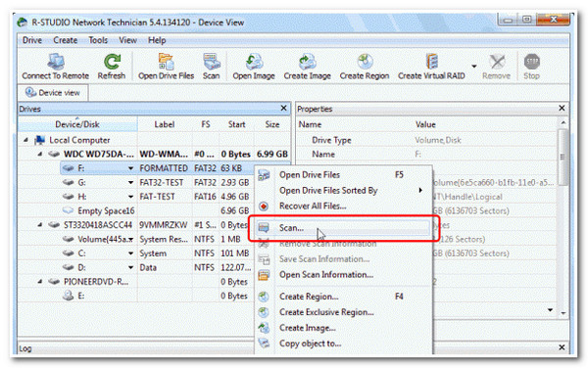Expand Open Drive Files Sorted By submenu
The height and width of the screenshot is (368, 588).
tap(343, 191)
